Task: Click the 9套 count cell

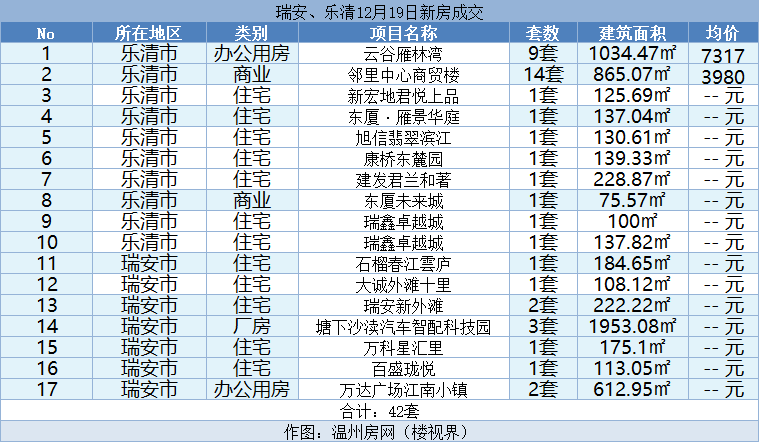Action: [543, 53]
